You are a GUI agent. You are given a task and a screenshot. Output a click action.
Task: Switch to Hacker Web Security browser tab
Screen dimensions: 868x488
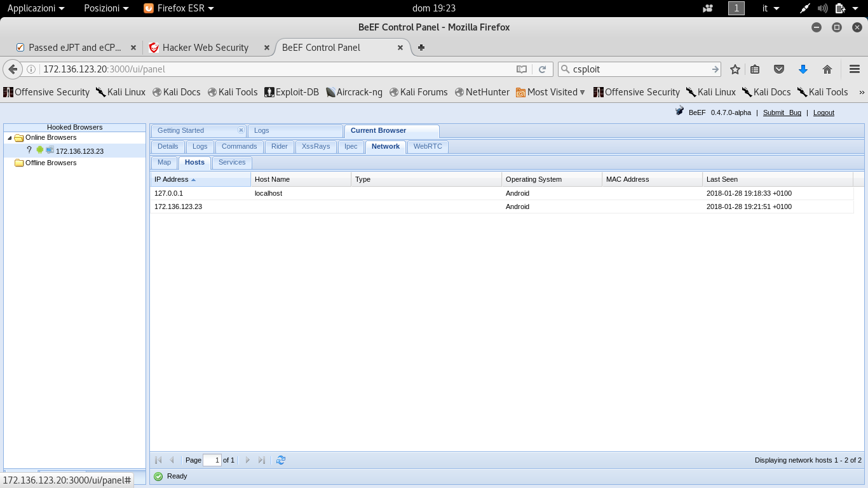(x=205, y=48)
